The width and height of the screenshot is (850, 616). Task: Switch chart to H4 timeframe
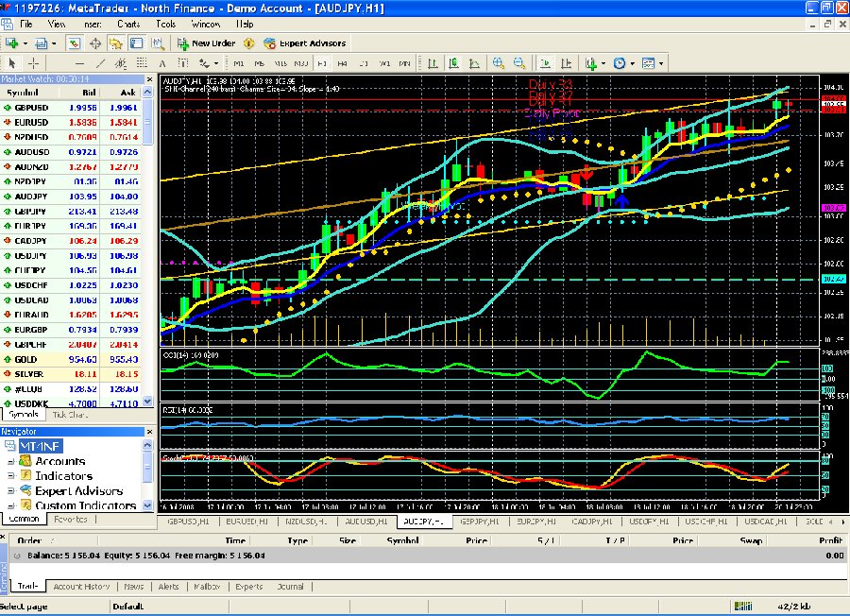(x=343, y=63)
